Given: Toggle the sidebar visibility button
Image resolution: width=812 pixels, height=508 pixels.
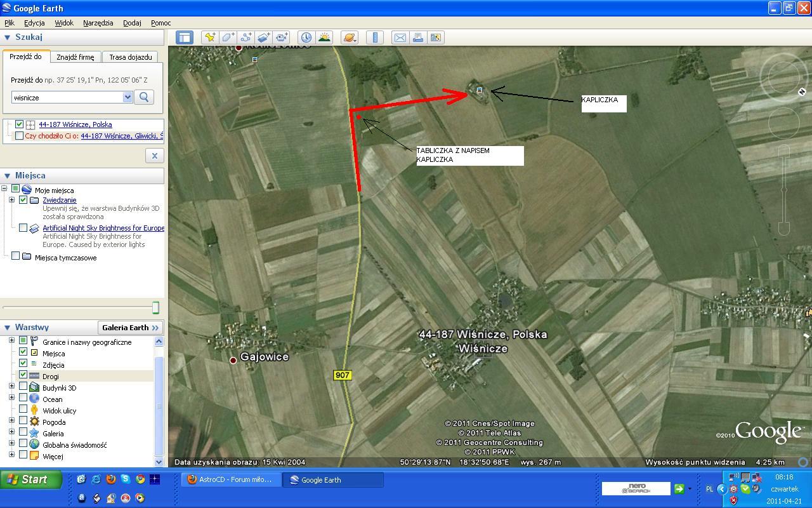Looking at the screenshot, I should pos(185,37).
